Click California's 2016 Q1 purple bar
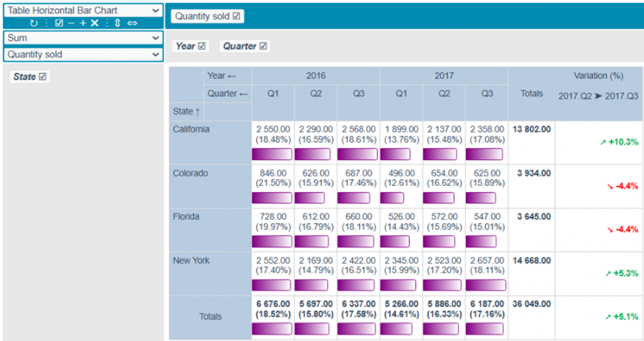The height and width of the screenshot is (341, 644). (x=272, y=154)
